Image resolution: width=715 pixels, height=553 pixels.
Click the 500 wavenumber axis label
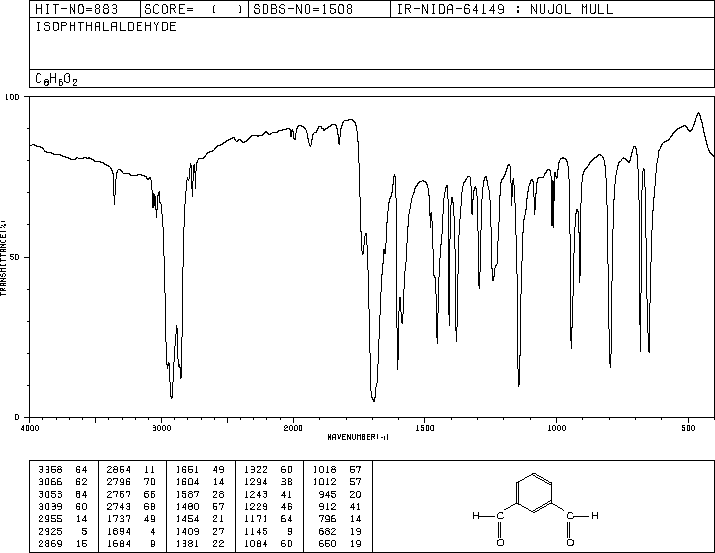click(688, 428)
